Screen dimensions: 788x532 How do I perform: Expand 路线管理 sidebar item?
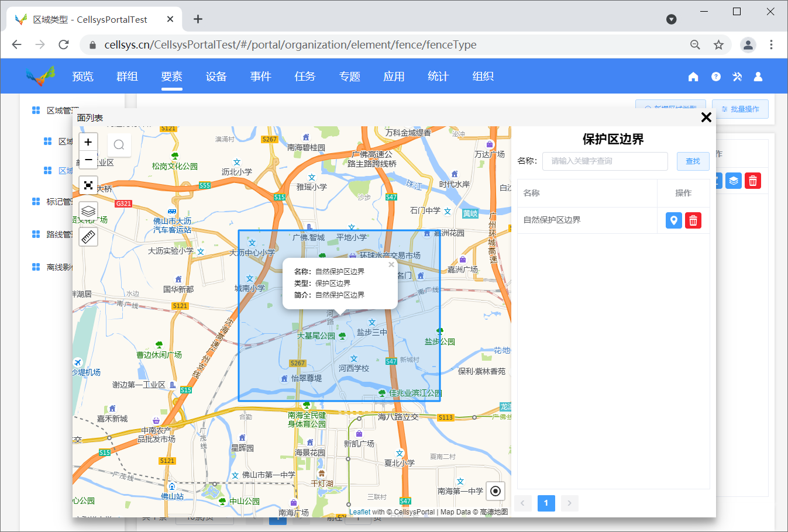52,234
